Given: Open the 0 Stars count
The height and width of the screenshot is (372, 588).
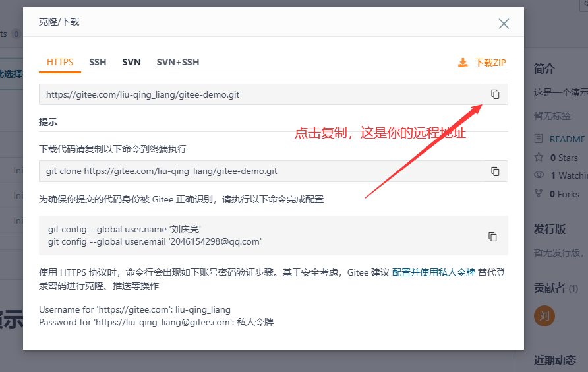Looking at the screenshot, I should 564,158.
